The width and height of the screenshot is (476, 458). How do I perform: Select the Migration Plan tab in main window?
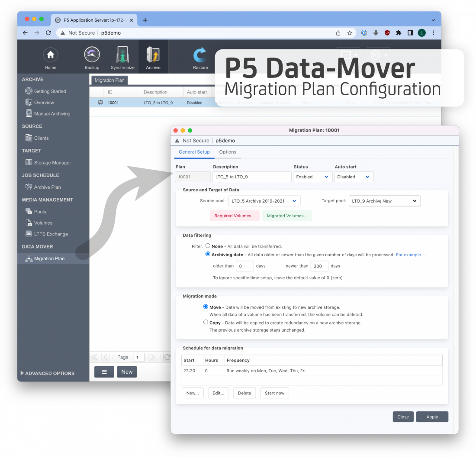109,80
